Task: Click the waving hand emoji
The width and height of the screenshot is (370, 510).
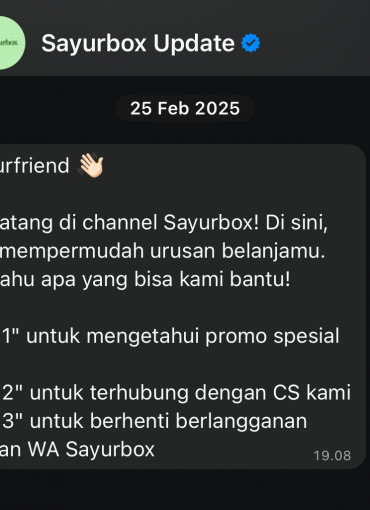Action: pyautogui.click(x=91, y=165)
